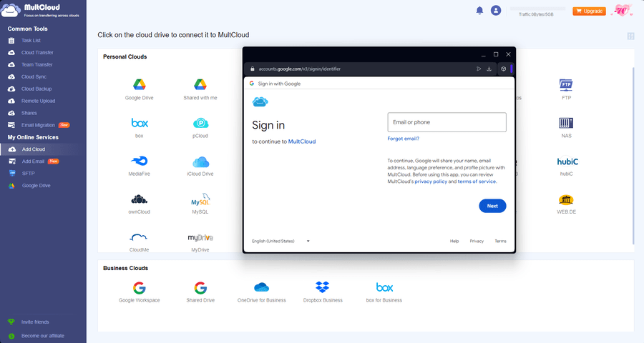
Task: Click the lock icon in popup address bar
Action: 252,69
